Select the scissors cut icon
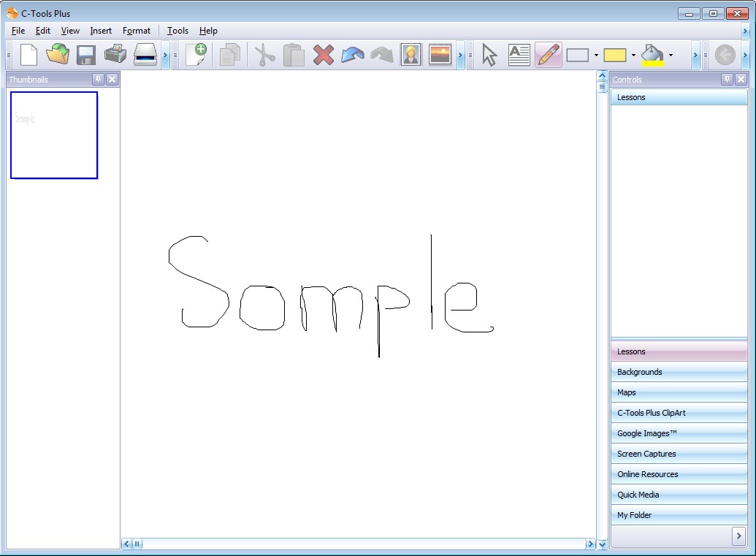756x556 pixels. point(264,55)
